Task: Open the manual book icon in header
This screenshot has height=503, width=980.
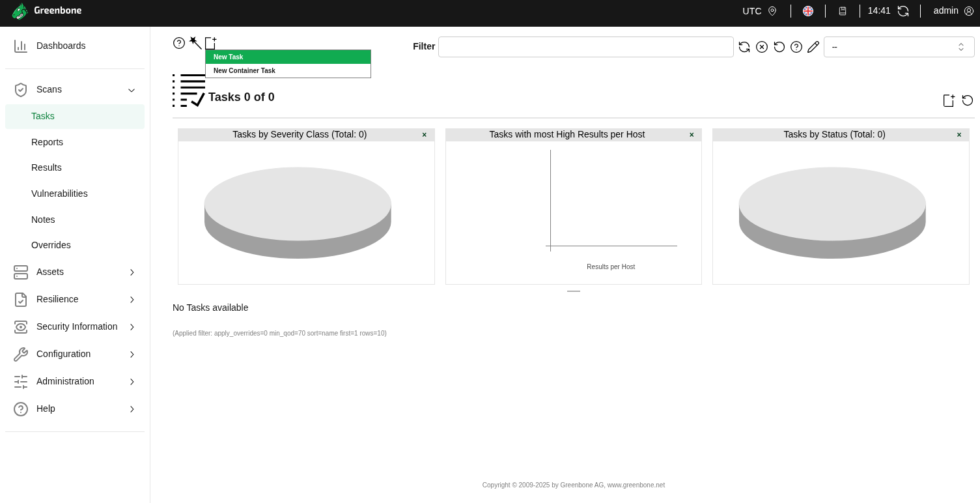Action: pos(843,11)
